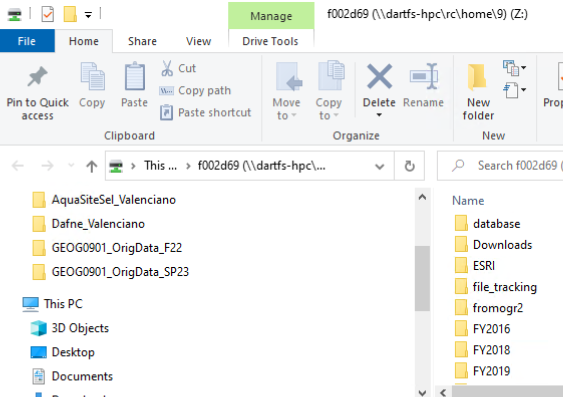Select the FY2018 folder
The image size is (563, 397).
coord(482,350)
